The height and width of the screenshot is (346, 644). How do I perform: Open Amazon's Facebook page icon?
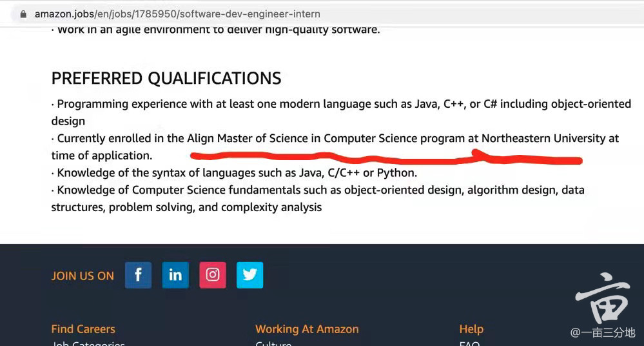(138, 275)
